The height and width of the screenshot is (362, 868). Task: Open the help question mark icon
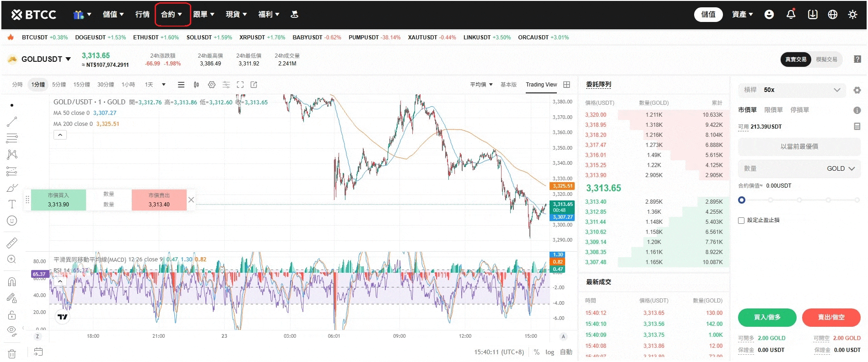pyautogui.click(x=857, y=59)
